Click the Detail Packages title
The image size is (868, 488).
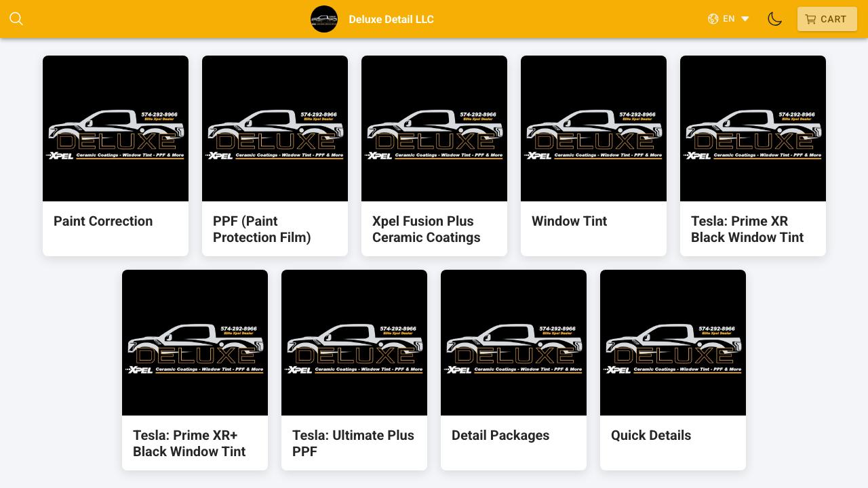500,435
